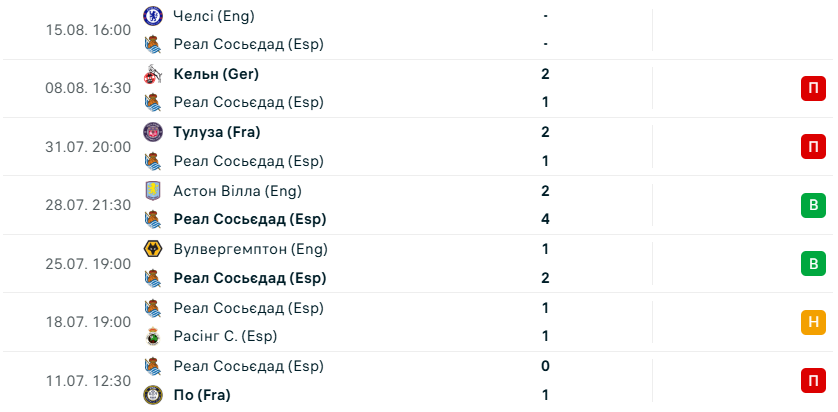Click red loss badge for Köln match
Image resolution: width=838 pixels, height=412 pixels.
point(813,88)
